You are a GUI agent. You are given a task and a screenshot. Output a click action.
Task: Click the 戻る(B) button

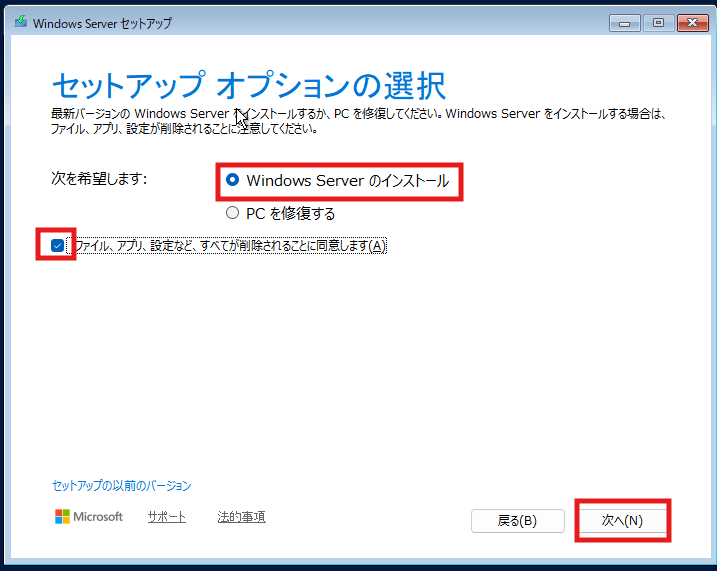pyautogui.click(x=518, y=521)
